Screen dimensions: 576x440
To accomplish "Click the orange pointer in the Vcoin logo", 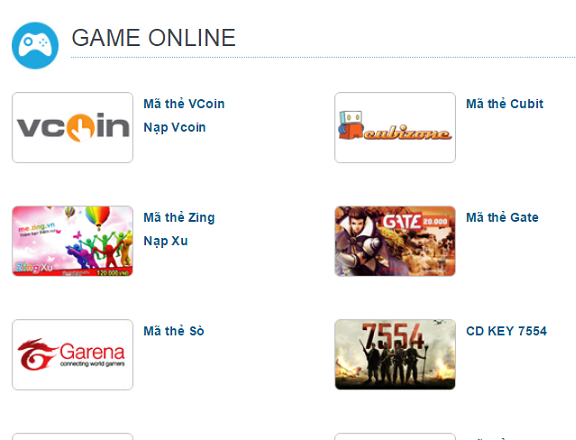I will (x=80, y=128).
